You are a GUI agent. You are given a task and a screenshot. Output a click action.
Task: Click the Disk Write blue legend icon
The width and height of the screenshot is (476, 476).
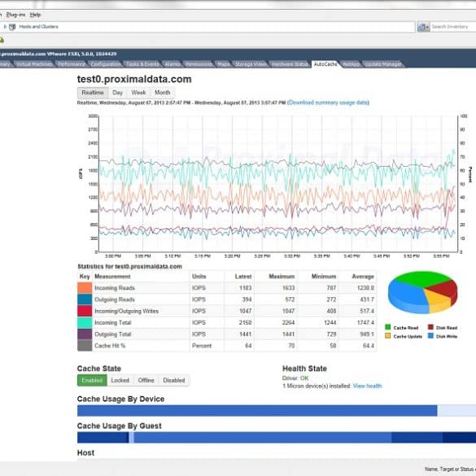coord(430,336)
